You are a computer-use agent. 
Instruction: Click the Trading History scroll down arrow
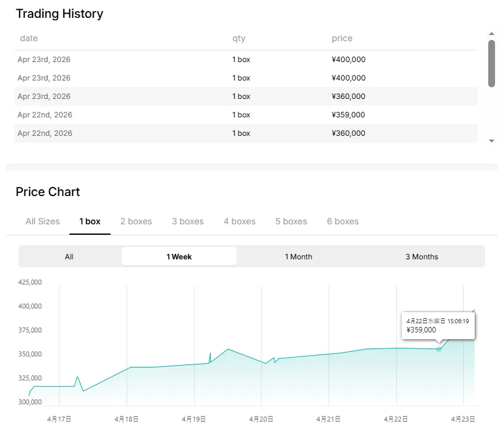pos(491,141)
